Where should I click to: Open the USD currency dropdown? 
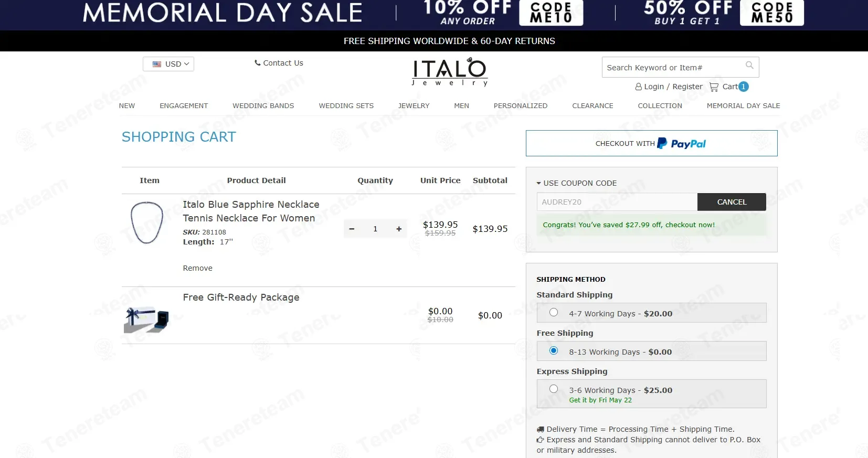(x=168, y=64)
